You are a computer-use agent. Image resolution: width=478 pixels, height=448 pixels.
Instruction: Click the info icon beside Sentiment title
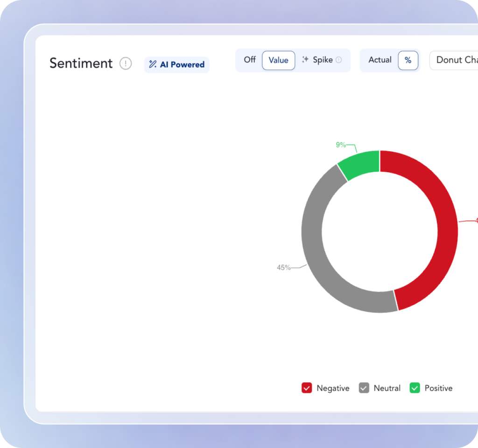click(x=126, y=63)
